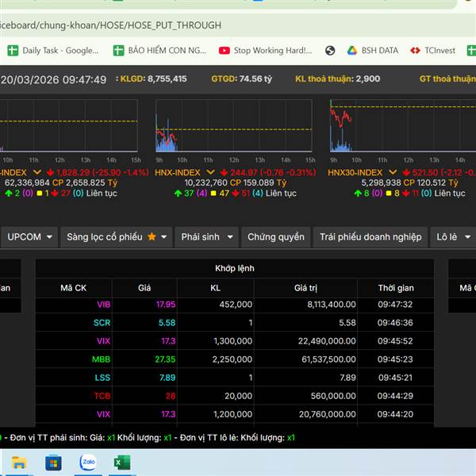Open the UPCOM dropdown
The image size is (476, 476).
tap(29, 236)
